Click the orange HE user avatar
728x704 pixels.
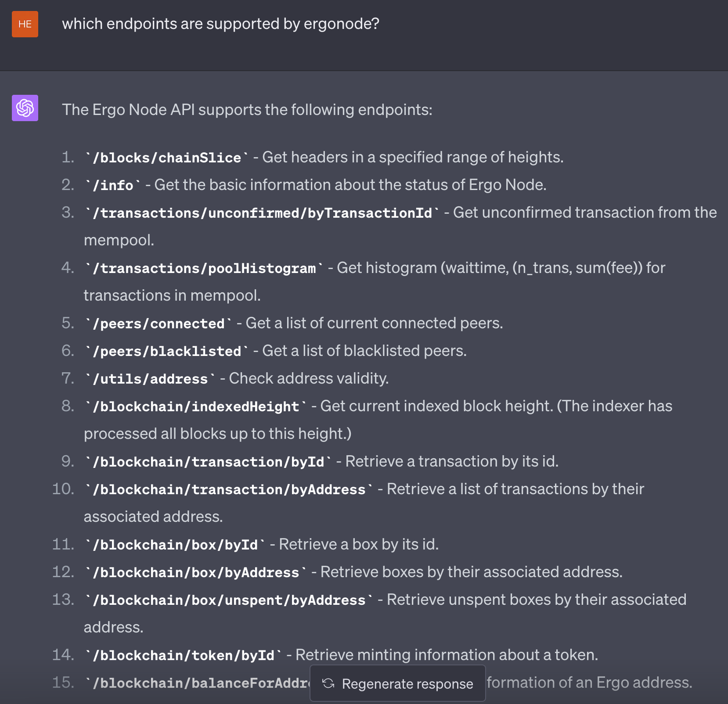click(25, 24)
